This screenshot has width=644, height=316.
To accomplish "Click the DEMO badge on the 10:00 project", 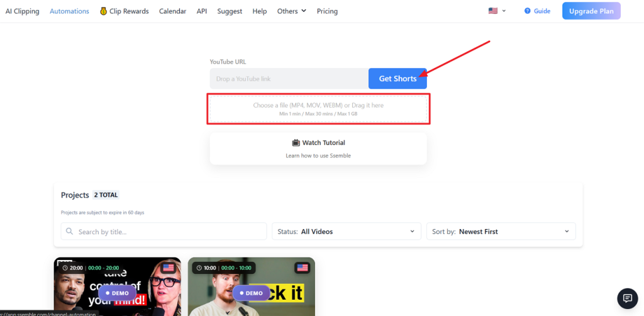I will tap(251, 293).
